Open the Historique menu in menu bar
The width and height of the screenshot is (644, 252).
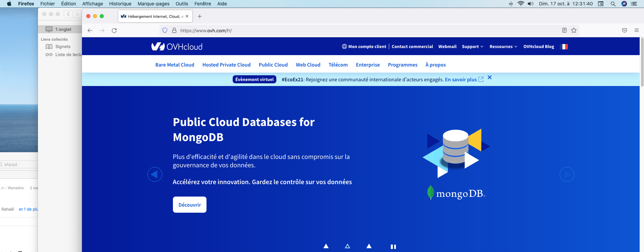click(120, 4)
